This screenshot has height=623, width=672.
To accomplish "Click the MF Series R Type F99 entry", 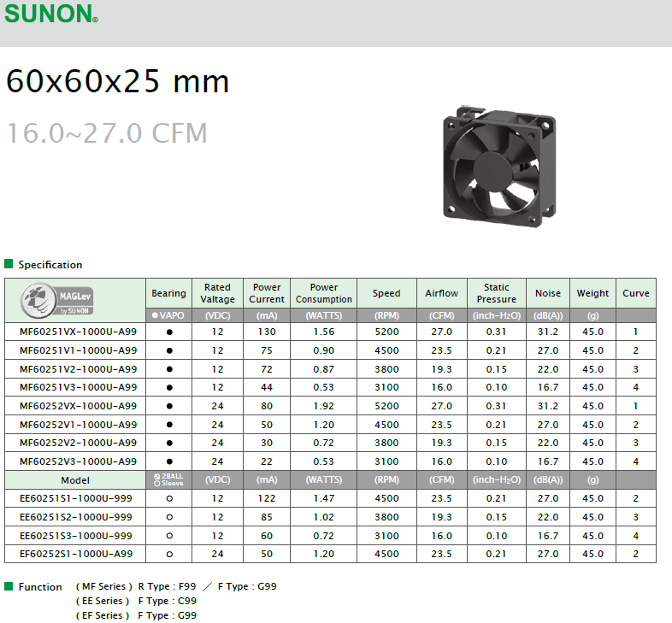I will tap(136, 586).
